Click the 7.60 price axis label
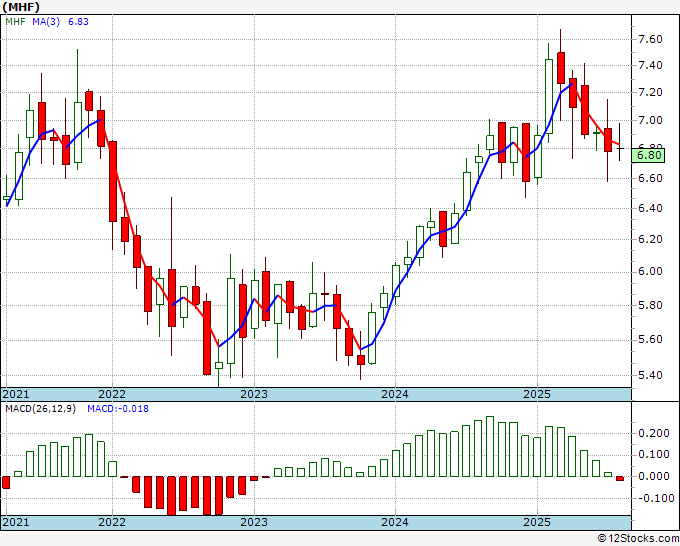 (x=650, y=39)
